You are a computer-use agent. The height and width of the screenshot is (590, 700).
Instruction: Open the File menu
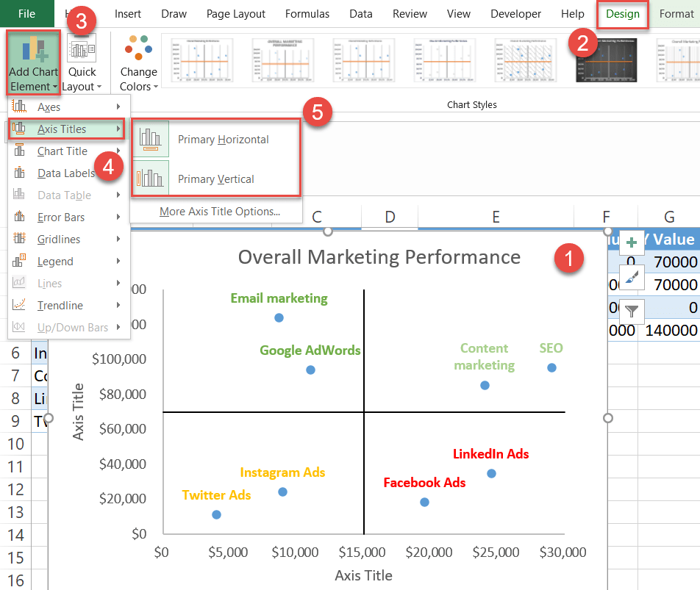26,14
